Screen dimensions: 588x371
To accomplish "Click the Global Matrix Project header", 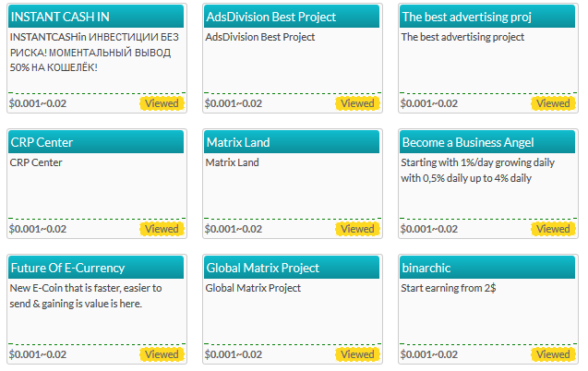I will (x=263, y=268).
